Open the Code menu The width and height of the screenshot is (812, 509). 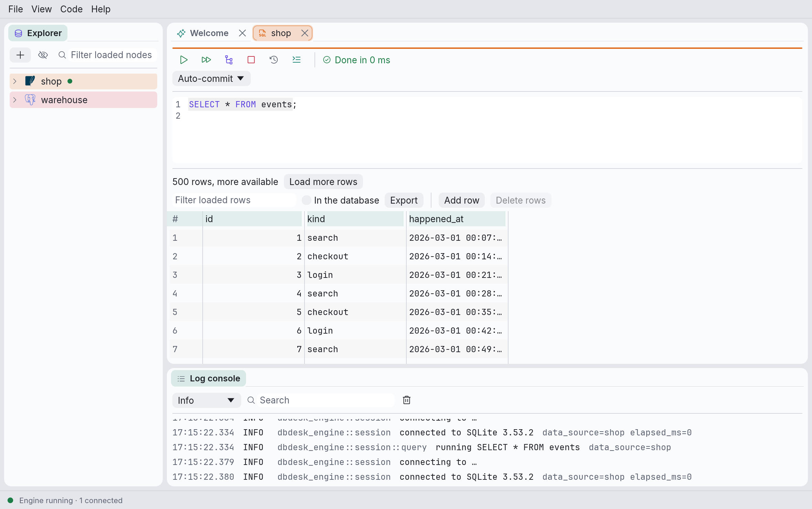point(71,9)
